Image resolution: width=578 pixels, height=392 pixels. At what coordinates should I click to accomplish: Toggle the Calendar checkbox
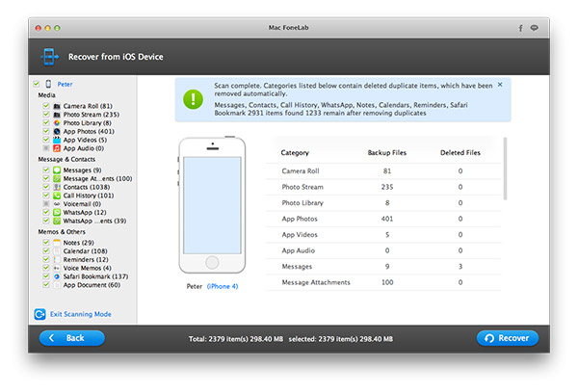pos(45,250)
